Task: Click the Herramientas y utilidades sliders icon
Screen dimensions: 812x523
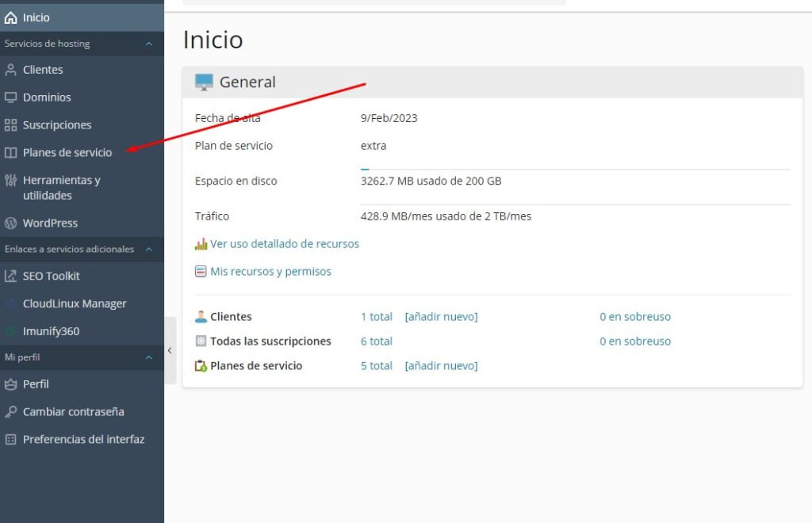Action: [x=10, y=181]
